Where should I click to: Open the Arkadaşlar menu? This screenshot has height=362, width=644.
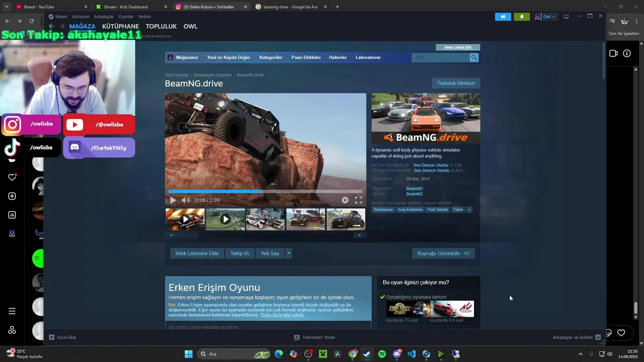104,17
